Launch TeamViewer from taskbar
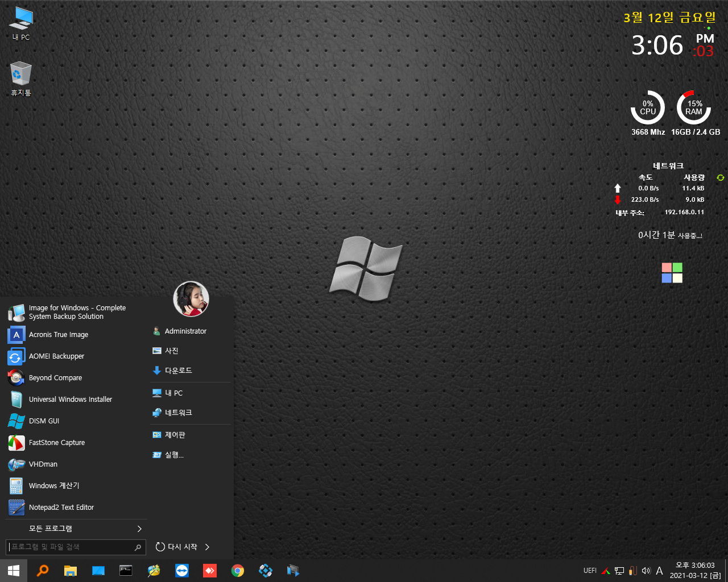This screenshot has width=728, height=582. pos(182,571)
